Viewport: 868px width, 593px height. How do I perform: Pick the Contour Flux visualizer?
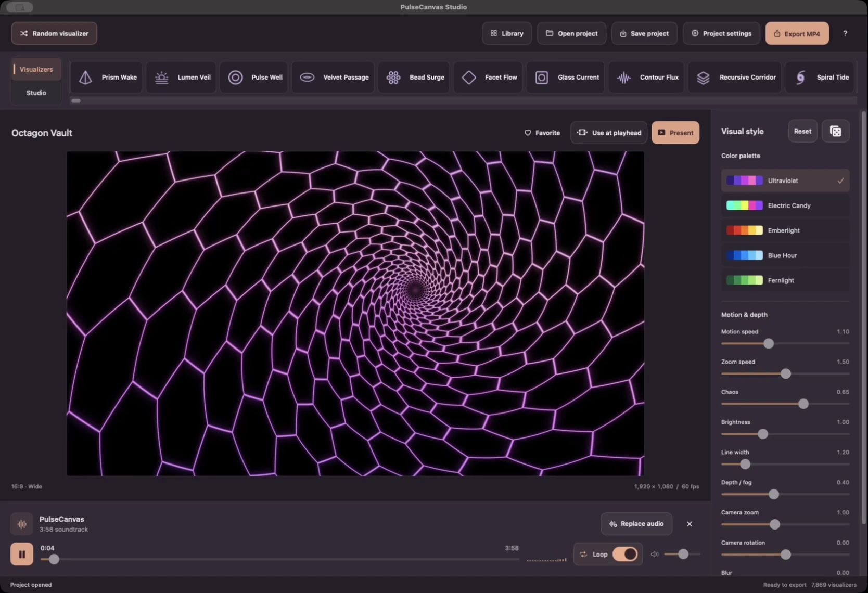647,77
